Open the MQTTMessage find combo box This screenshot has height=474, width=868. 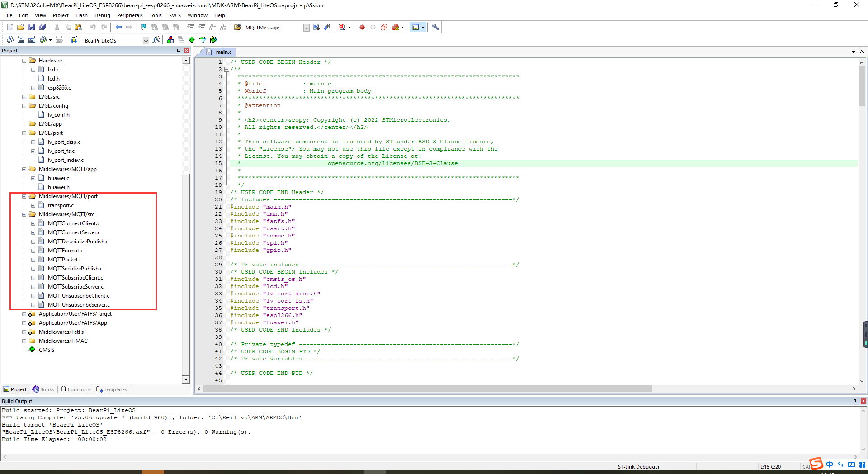306,28
